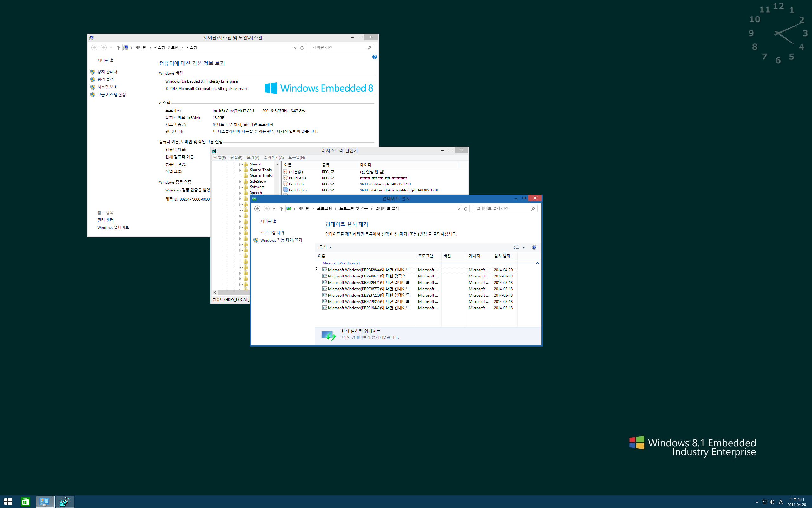Select BuildLabEx registry value
The image size is (812, 508).
tap(298, 190)
